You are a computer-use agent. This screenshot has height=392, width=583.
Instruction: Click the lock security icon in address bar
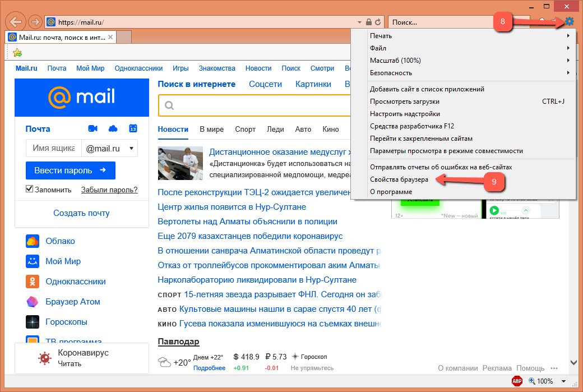[x=368, y=22]
